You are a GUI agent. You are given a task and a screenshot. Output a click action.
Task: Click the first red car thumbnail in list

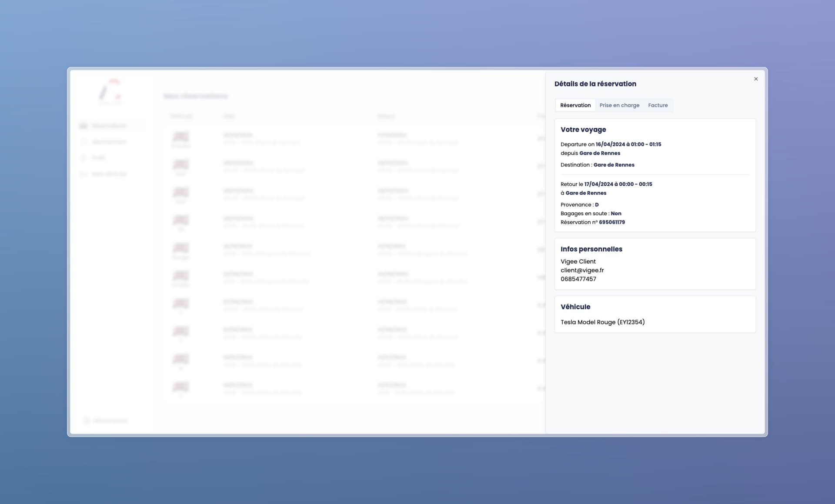[x=181, y=137]
